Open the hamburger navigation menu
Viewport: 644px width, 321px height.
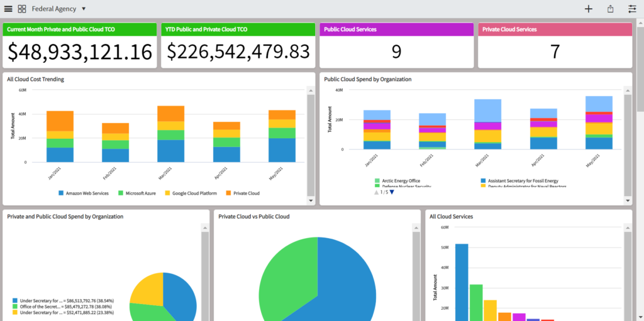(x=8, y=9)
